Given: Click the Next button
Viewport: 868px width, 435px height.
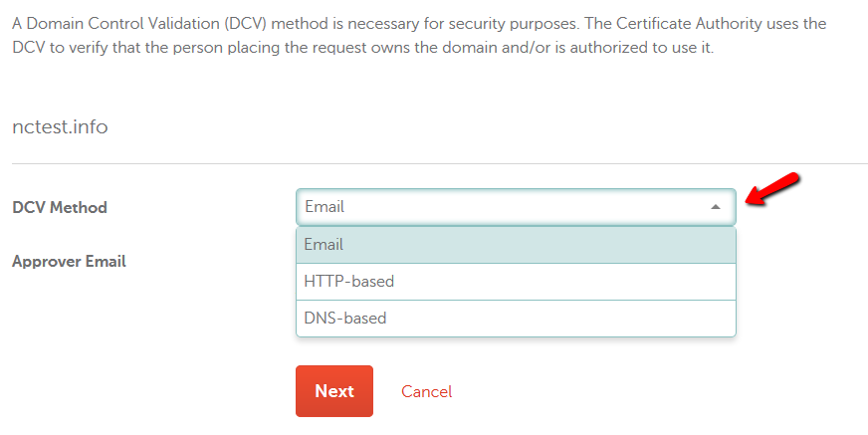Looking at the screenshot, I should click(334, 391).
